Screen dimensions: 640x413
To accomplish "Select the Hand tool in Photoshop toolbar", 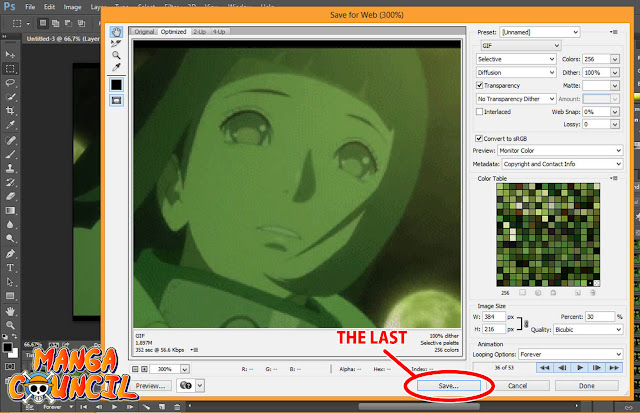I will coord(10,311).
